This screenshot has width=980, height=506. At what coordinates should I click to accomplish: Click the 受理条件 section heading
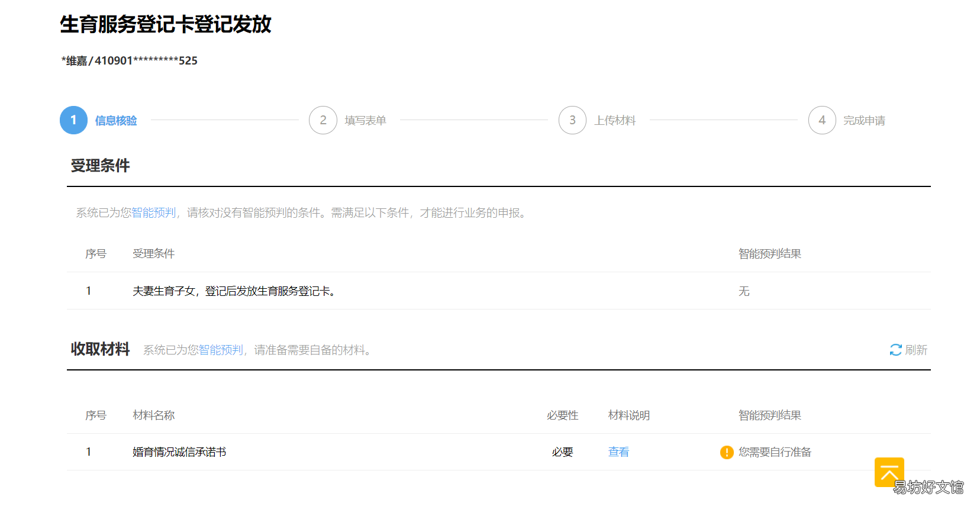(x=100, y=166)
